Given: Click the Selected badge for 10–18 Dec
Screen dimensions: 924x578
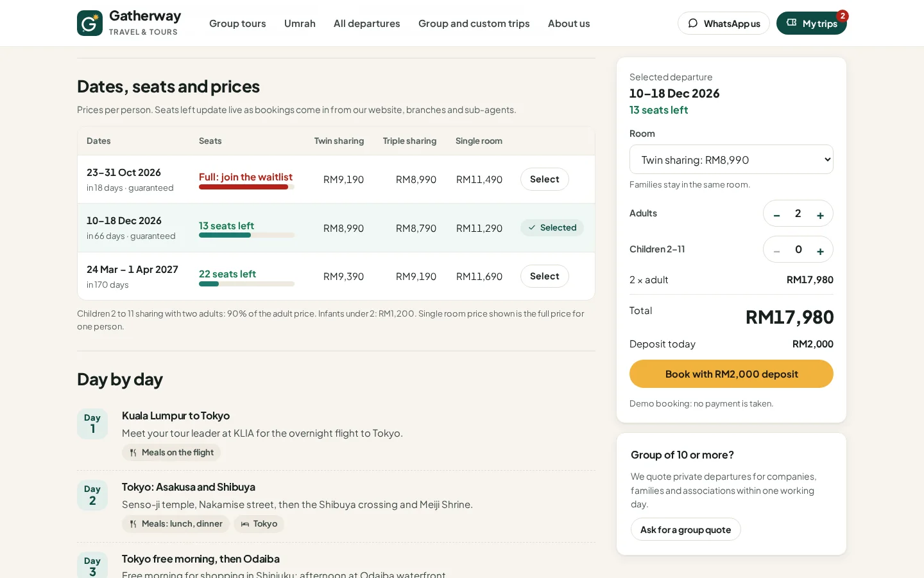Looking at the screenshot, I should pos(552,227).
